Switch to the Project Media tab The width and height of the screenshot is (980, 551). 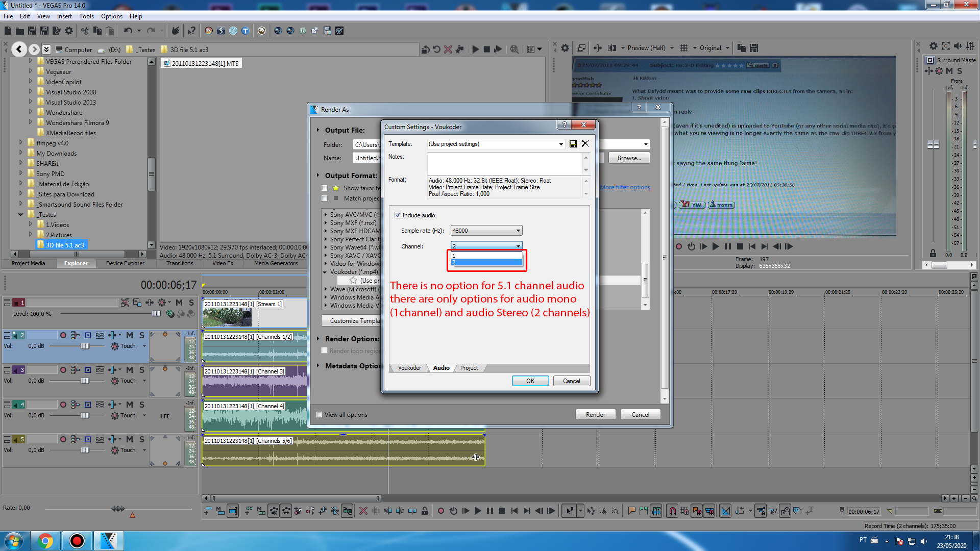click(x=29, y=263)
